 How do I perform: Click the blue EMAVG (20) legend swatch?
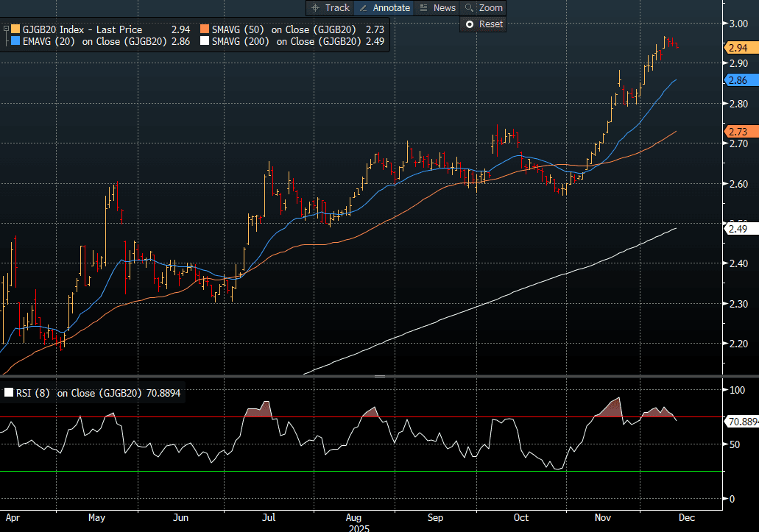click(x=16, y=42)
